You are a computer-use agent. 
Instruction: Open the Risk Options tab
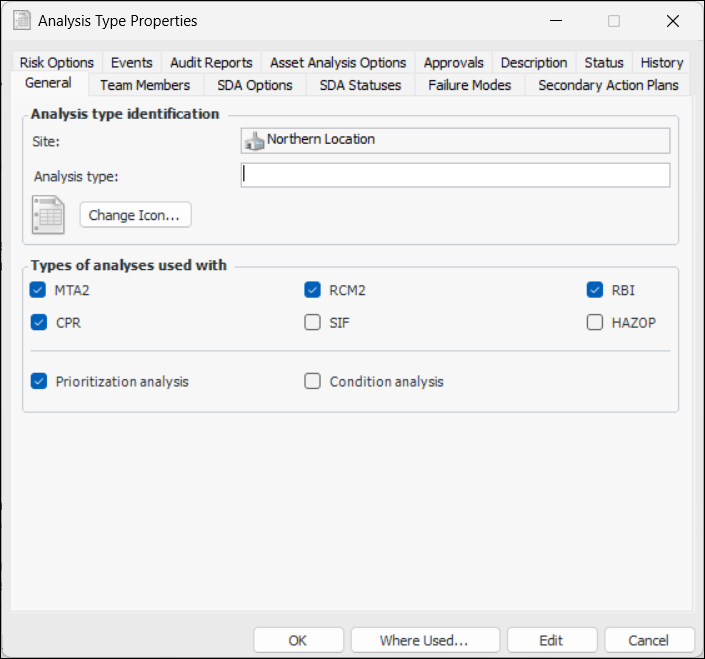[57, 62]
